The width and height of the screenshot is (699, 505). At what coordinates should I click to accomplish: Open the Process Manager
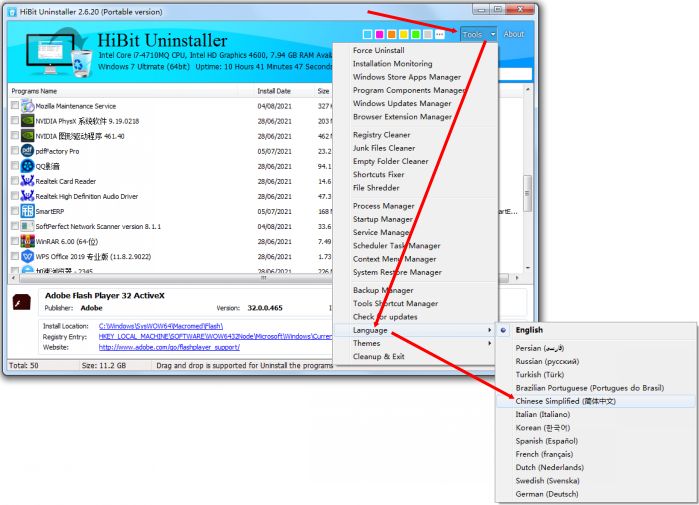click(x=383, y=206)
